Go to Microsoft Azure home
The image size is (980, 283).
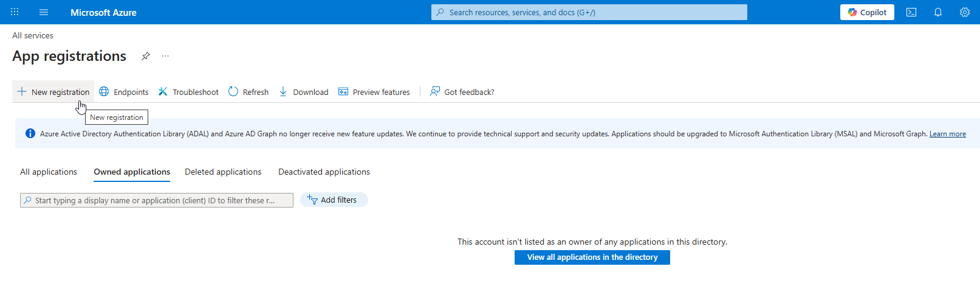pyautogui.click(x=103, y=12)
